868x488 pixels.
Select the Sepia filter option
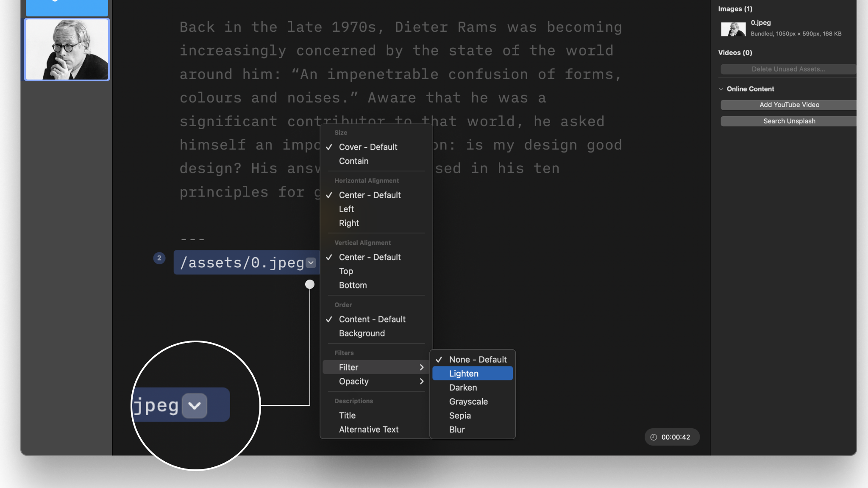[x=459, y=416]
